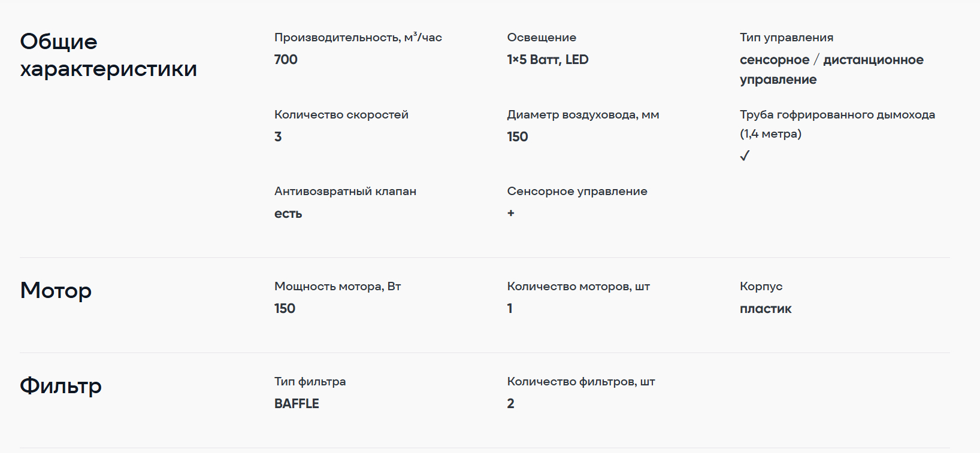
Task: Click the есть value for the valve
Action: [288, 214]
